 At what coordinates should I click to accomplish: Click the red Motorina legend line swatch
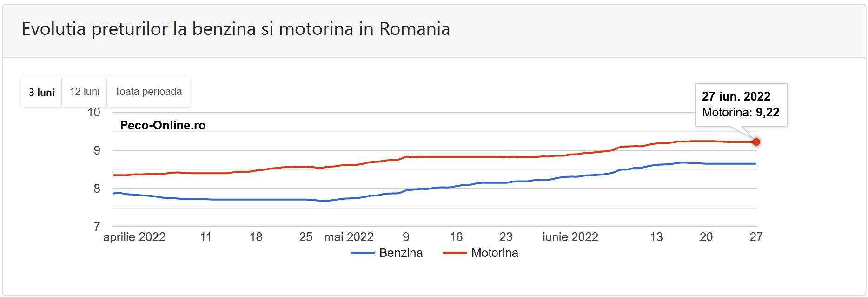(x=454, y=253)
